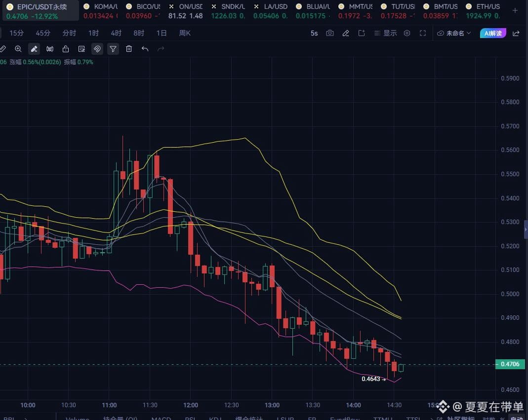Screen dimensions: 528x420
Task: Select the 分时 time-sharing view
Action: (x=69, y=33)
